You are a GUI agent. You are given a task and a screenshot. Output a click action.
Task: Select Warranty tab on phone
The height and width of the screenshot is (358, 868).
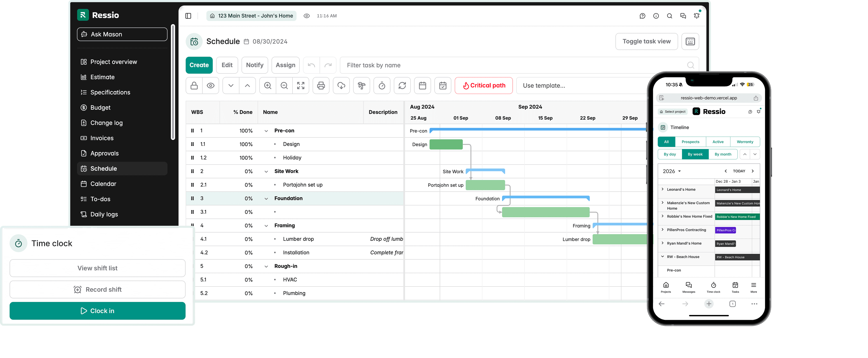point(745,142)
